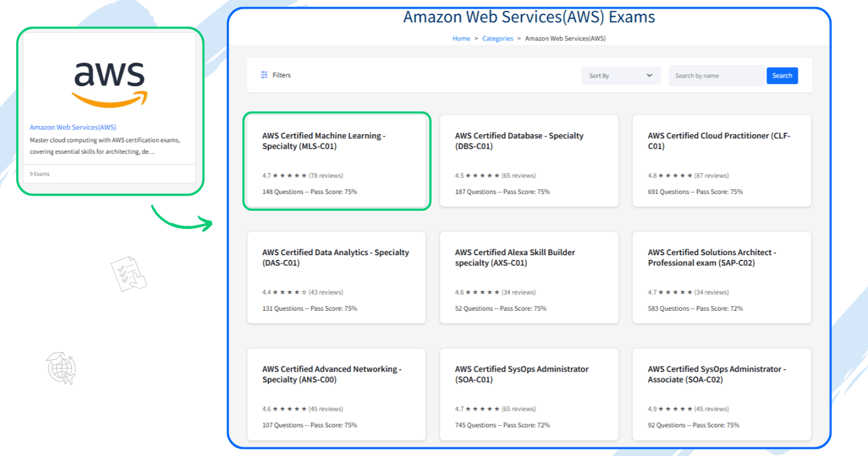
Task: Select AWS Certified Cloud Practitioner (CLF-C01) exam
Action: click(719, 141)
